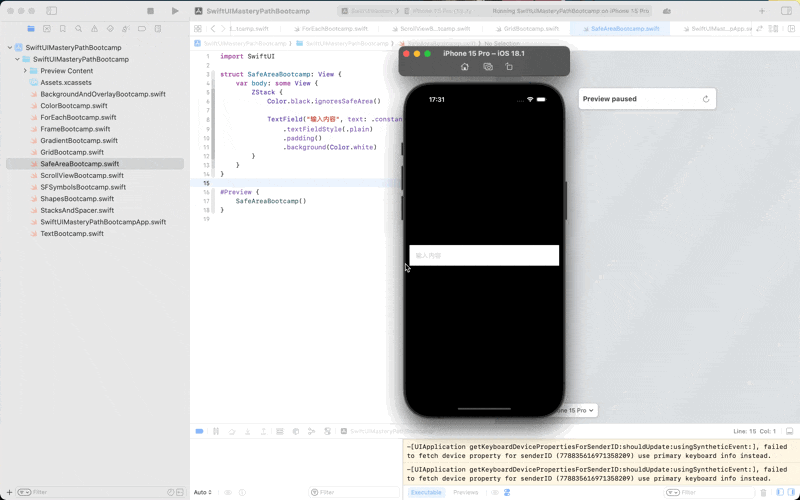Open the console filter options dropdown
Image resolution: width=800 pixels, height=500 pixels.
tap(673, 492)
